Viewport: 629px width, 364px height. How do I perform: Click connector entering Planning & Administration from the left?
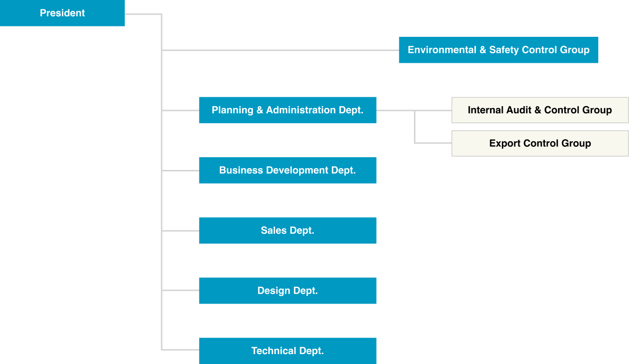[181, 110]
